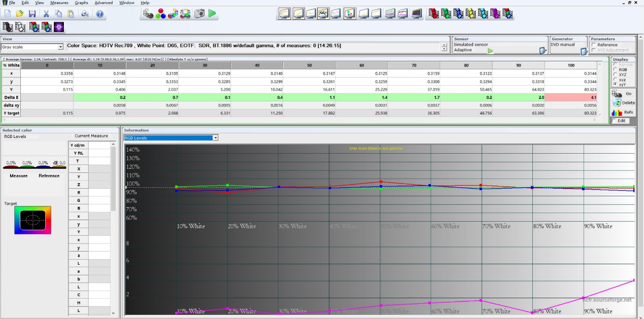Select the 100 column header in table
The width and height of the screenshot is (644, 319).
coord(571,65)
